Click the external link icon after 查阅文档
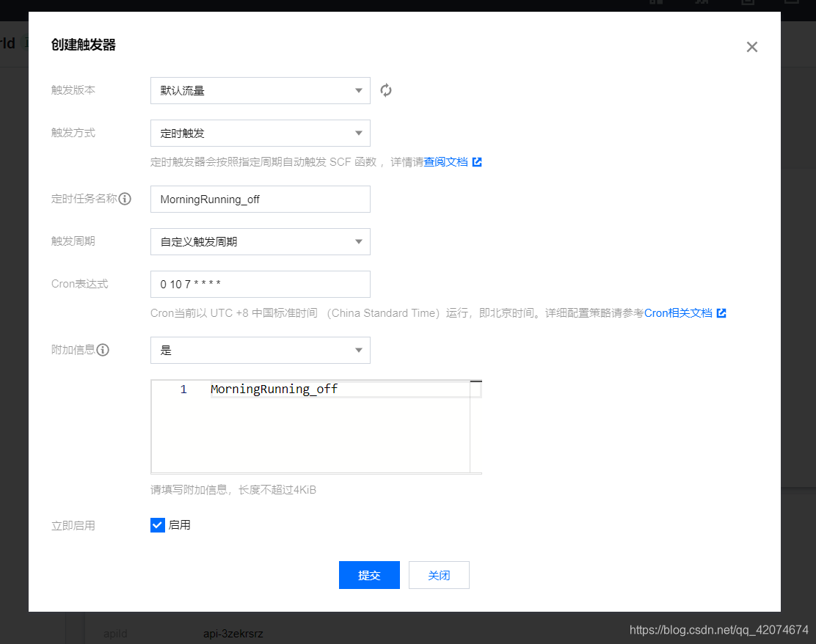Screen dimensions: 816x644 point(478,162)
